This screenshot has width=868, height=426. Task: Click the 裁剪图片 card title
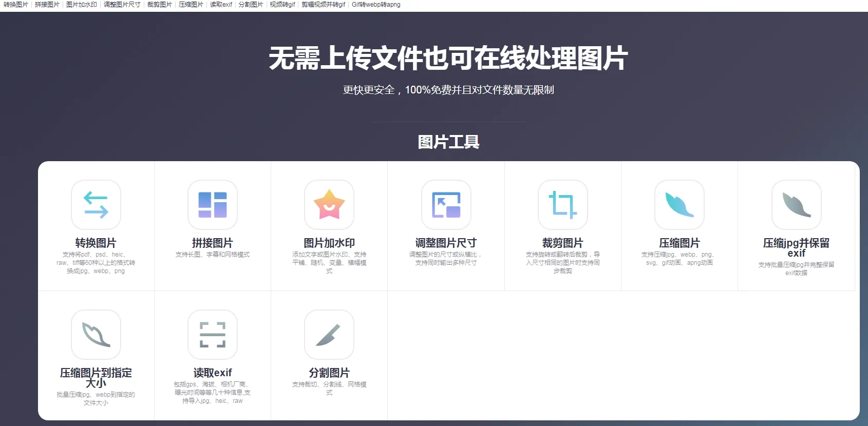[x=563, y=243]
